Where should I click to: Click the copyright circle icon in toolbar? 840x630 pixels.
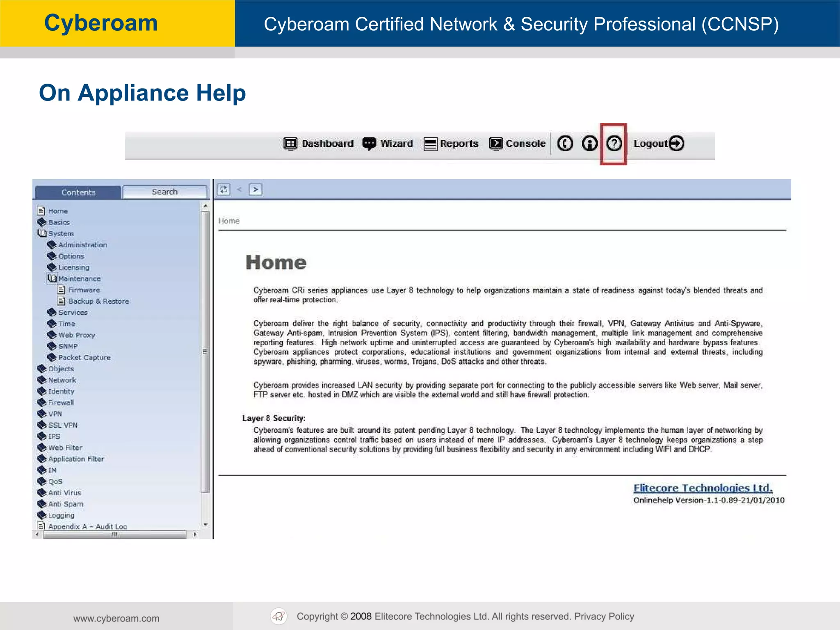coord(565,144)
